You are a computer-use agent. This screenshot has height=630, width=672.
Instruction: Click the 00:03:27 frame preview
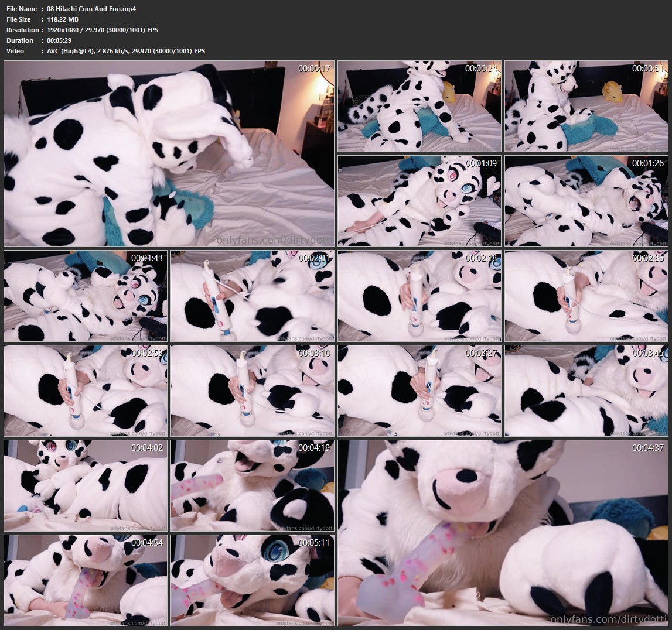(419, 391)
